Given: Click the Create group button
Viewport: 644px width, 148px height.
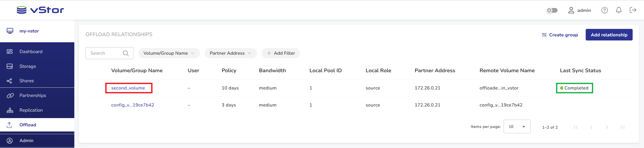Looking at the screenshot, I should (x=560, y=35).
